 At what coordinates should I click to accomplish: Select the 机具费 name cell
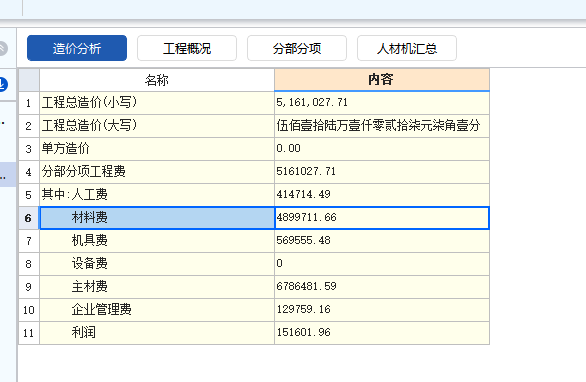157,241
